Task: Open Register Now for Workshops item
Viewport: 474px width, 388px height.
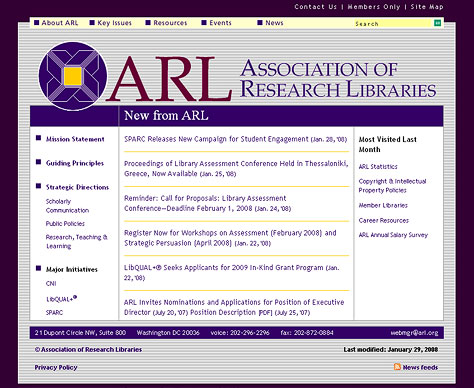Action: coord(230,238)
